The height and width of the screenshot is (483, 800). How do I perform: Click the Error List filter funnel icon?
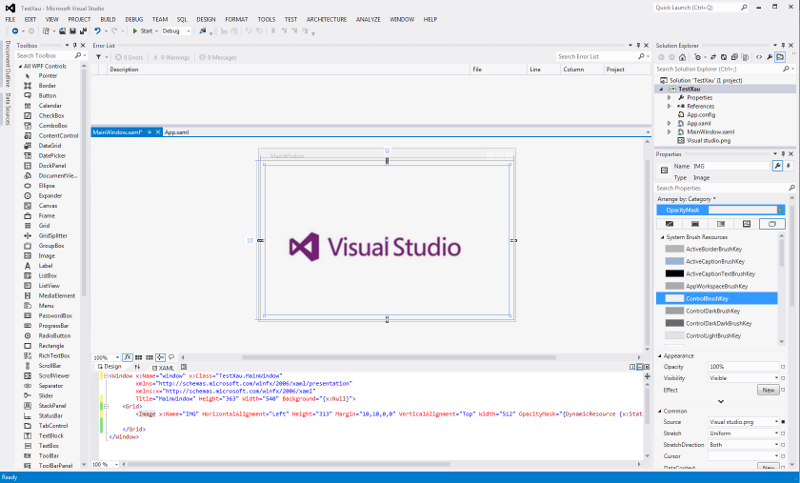point(98,57)
